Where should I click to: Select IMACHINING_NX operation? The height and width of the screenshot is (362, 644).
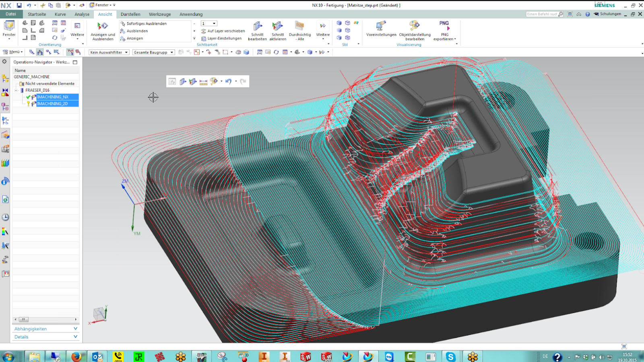[53, 97]
